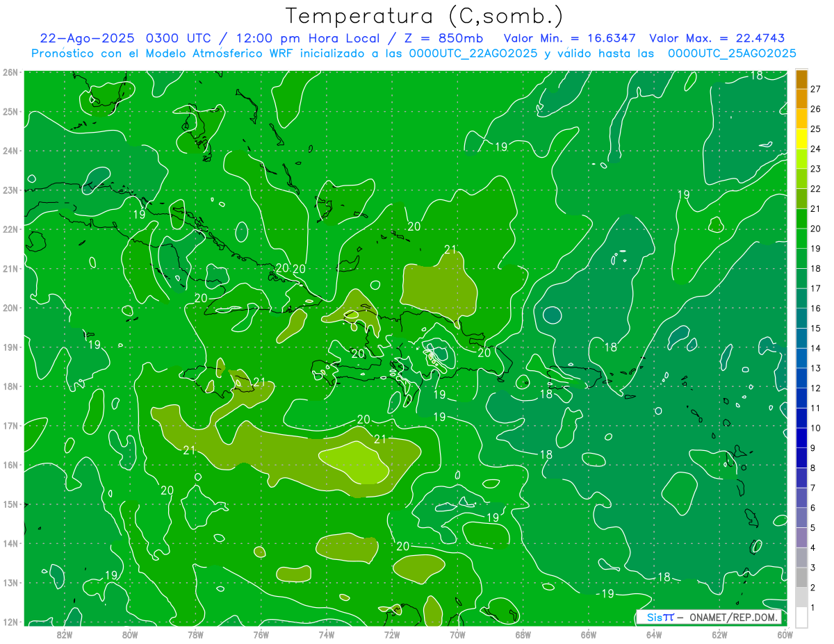Click the 18N latitude axis label
The height and width of the screenshot is (644, 834).
pyautogui.click(x=10, y=386)
